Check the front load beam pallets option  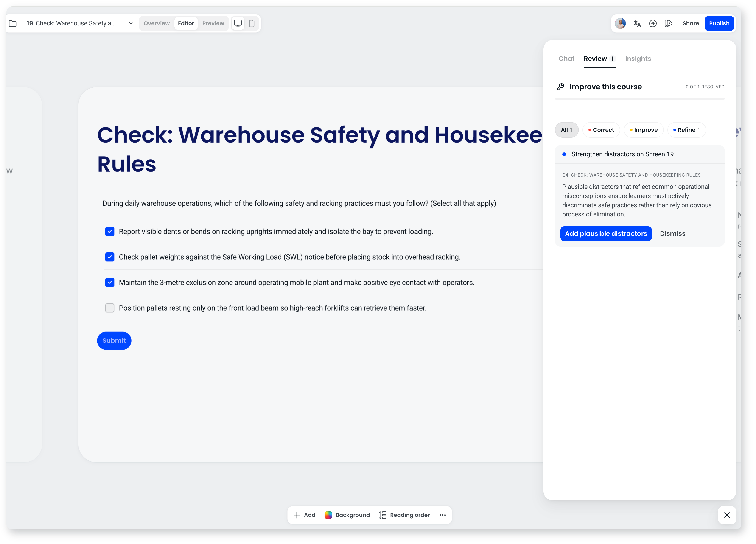tap(110, 308)
